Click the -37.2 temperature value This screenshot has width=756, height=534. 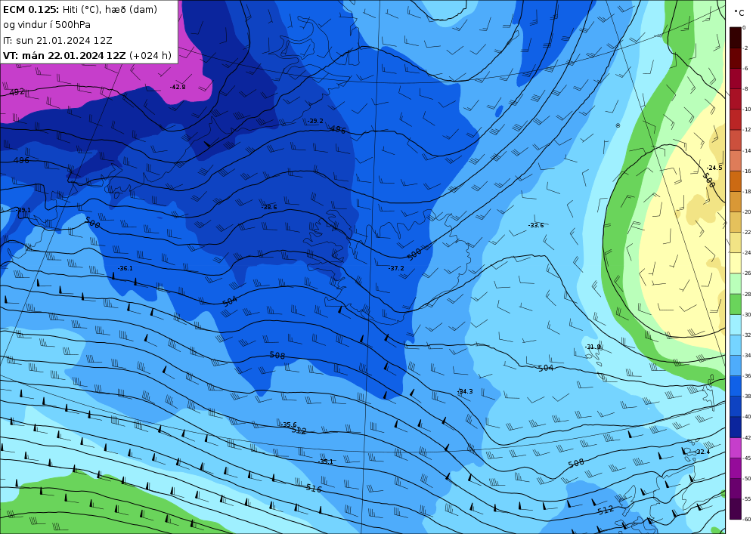396,268
